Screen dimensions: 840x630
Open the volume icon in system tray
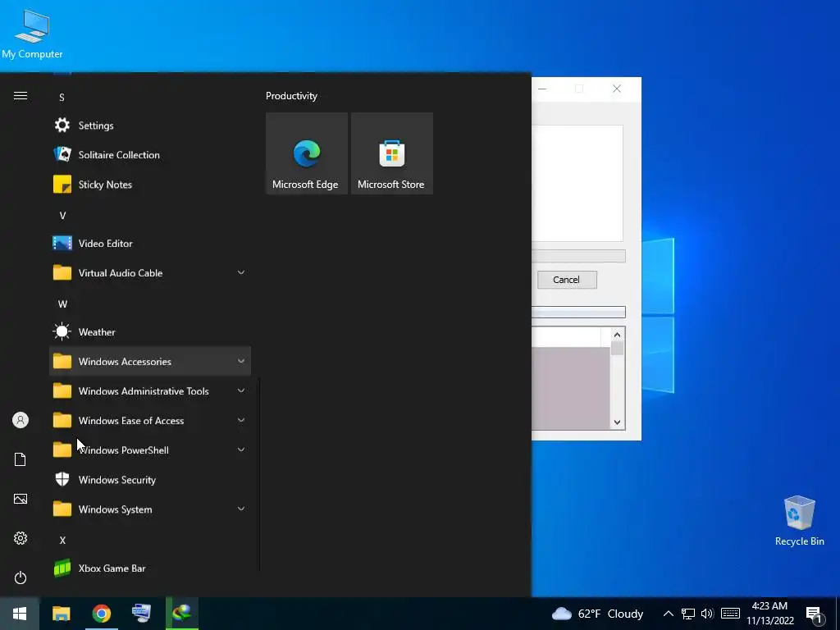point(707,614)
